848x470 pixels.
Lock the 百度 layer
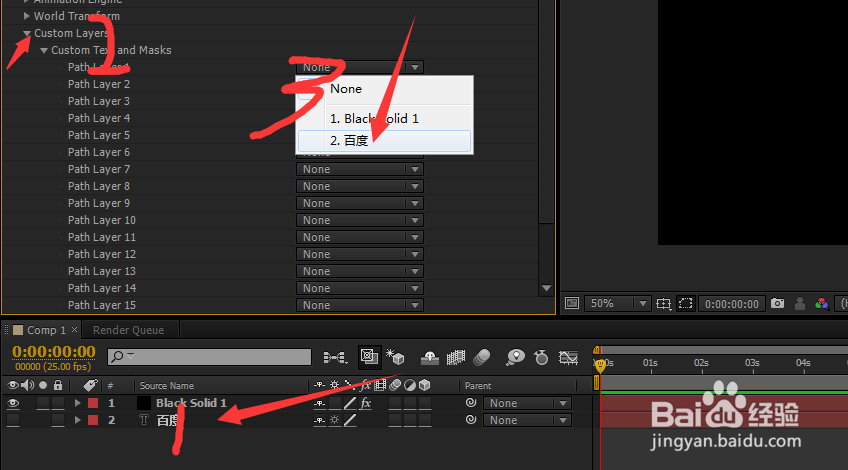point(58,420)
